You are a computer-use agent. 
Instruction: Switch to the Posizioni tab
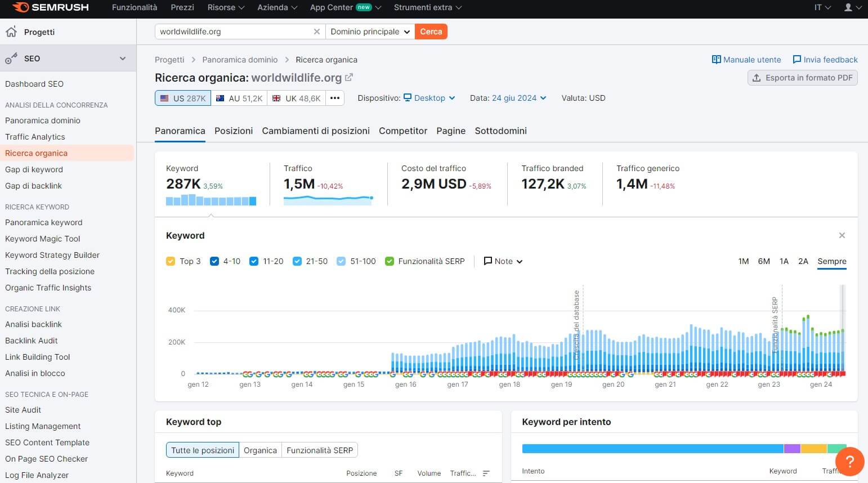[x=234, y=131]
